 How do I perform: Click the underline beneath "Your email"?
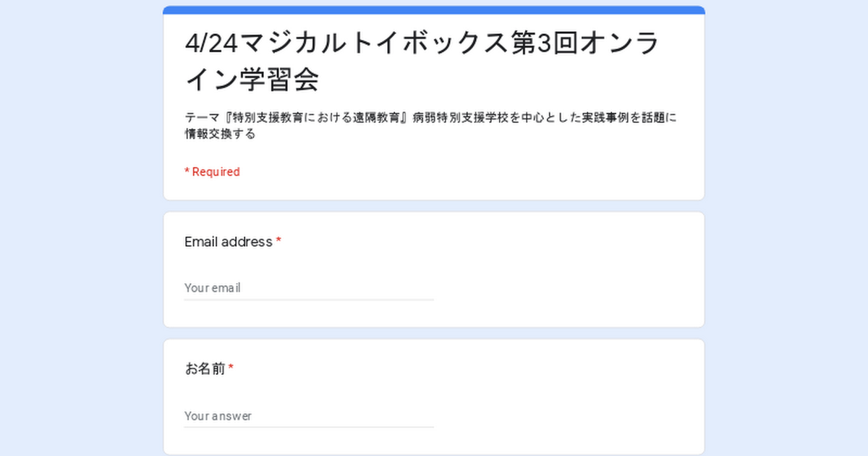(x=309, y=299)
